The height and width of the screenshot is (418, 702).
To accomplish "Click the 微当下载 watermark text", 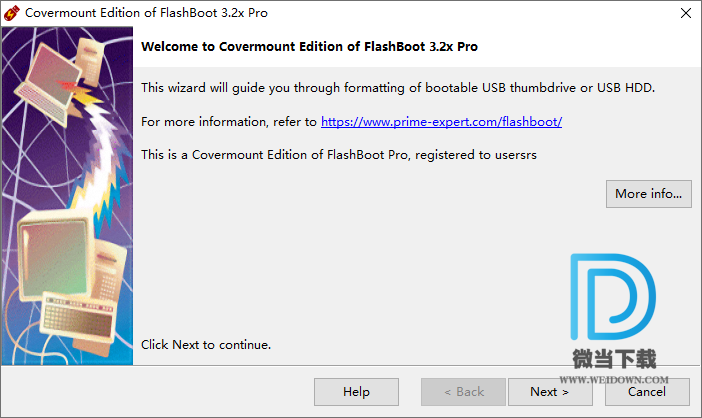I will coord(613,360).
